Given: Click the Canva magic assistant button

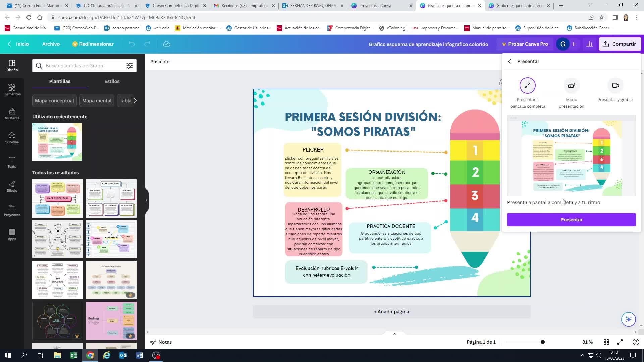Looking at the screenshot, I should tap(628, 319).
